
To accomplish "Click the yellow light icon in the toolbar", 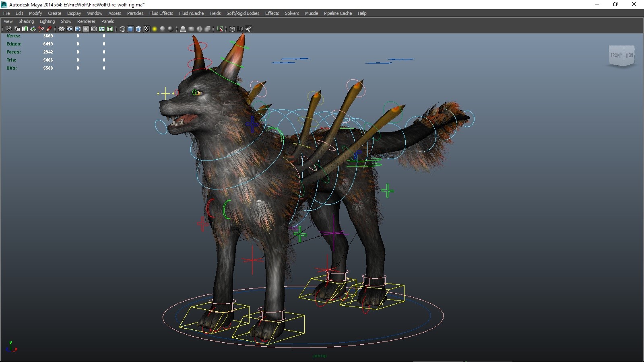I will pyautogui.click(x=154, y=29).
